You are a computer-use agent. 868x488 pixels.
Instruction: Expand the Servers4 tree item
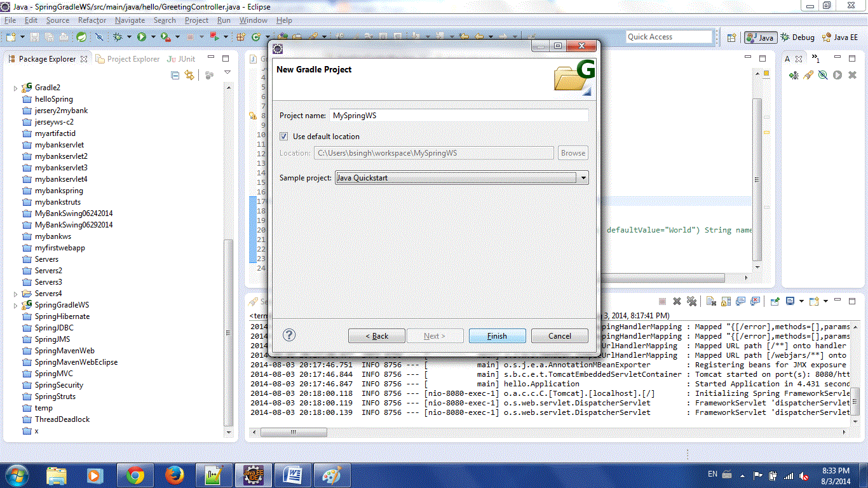(x=15, y=293)
